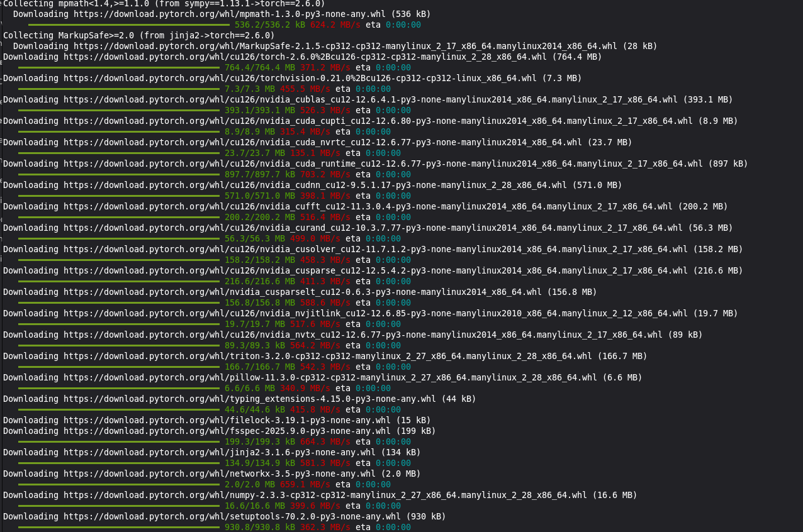Click the nvidia_cuda_cupti_cu12 download line
Image resolution: width=803 pixels, height=532 pixels.
[x=371, y=121]
